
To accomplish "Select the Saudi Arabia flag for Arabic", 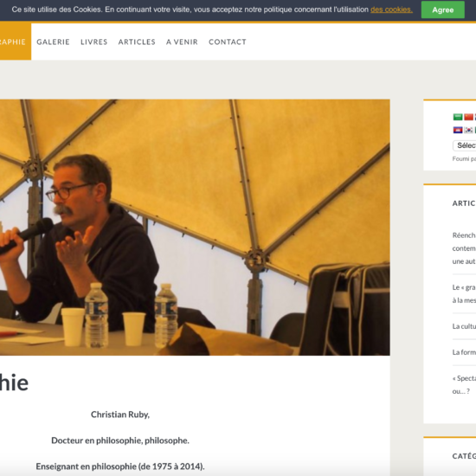I will pos(458,117).
